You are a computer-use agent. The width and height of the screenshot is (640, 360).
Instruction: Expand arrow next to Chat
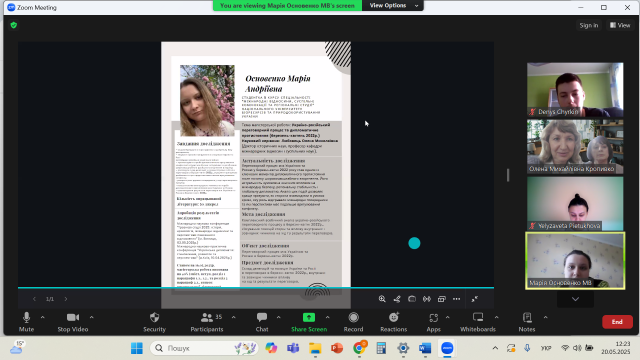pos(278,317)
